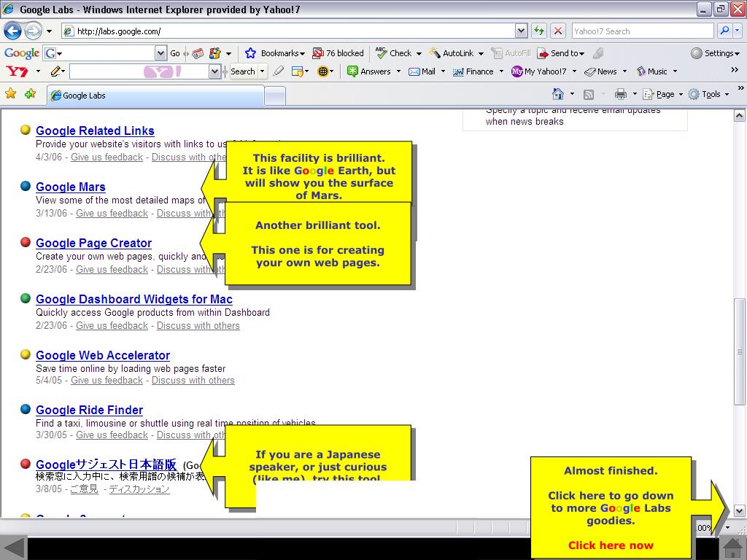The width and height of the screenshot is (747, 560).
Task: Open the Google Page Creator link
Action: pyautogui.click(x=93, y=244)
